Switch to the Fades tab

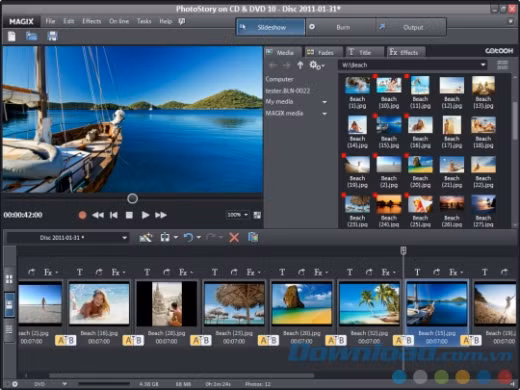pyautogui.click(x=324, y=52)
